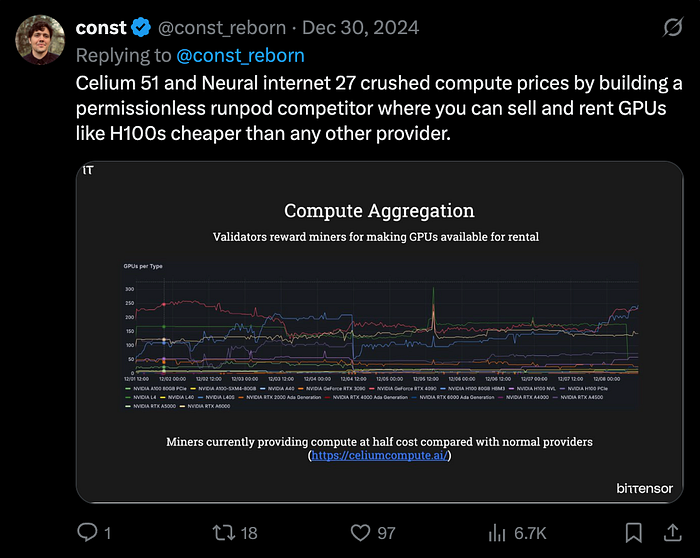Toggle NVIDIA GeForce RTX 4090 legend entry
The height and width of the screenshot is (558, 700).
tap(403, 388)
